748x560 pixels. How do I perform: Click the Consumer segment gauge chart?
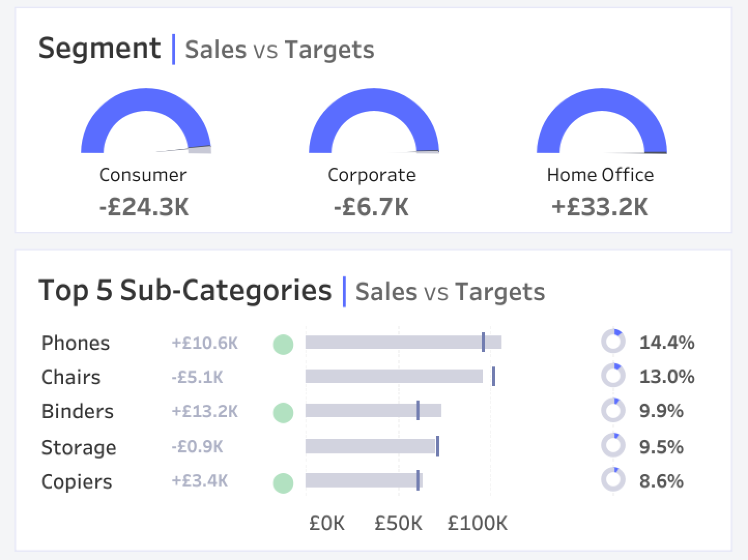[146, 121]
